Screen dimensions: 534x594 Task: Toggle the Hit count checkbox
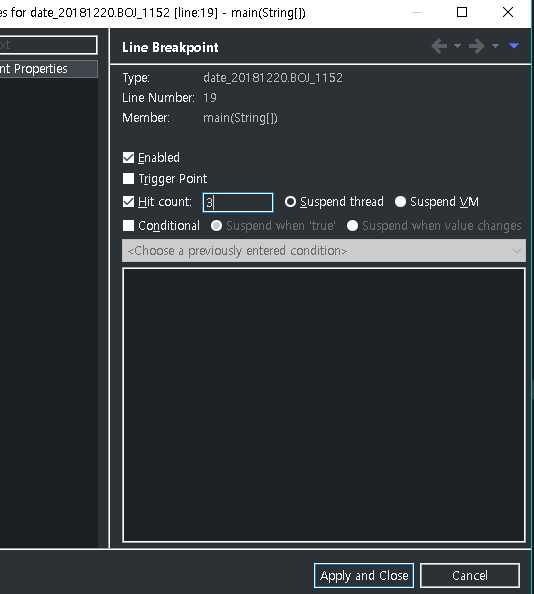pos(128,202)
